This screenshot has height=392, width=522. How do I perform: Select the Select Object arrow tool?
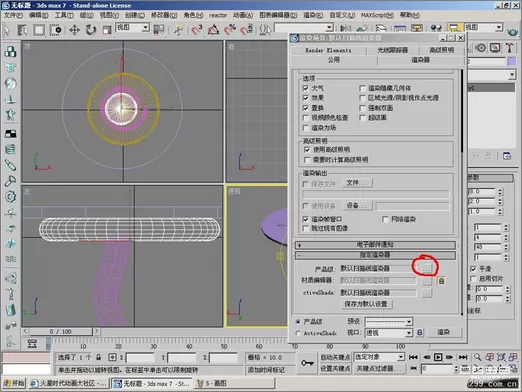[7, 30]
